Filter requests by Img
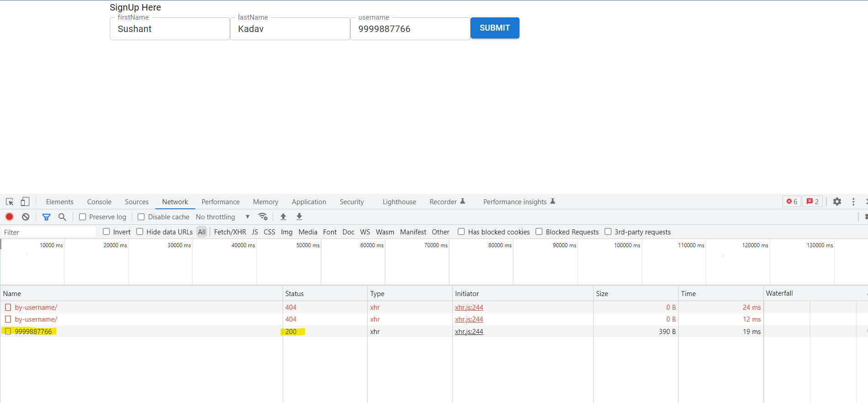868x403 pixels. click(287, 232)
